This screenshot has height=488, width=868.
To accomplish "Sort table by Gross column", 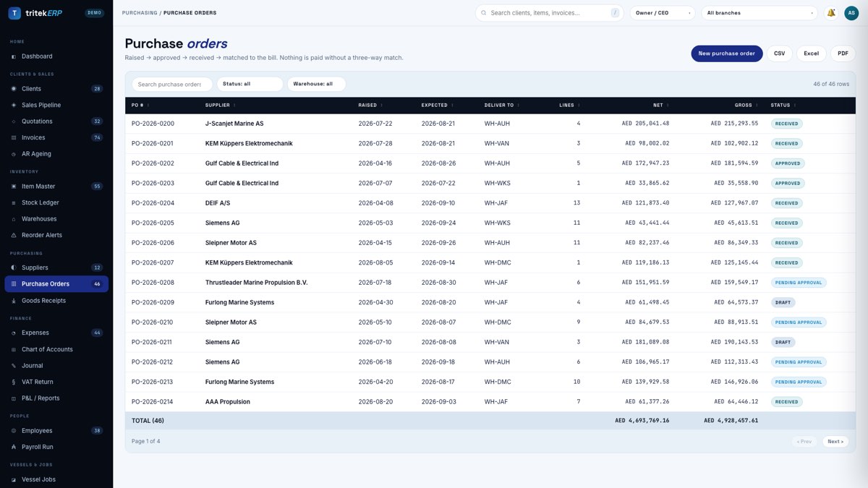I will point(746,106).
